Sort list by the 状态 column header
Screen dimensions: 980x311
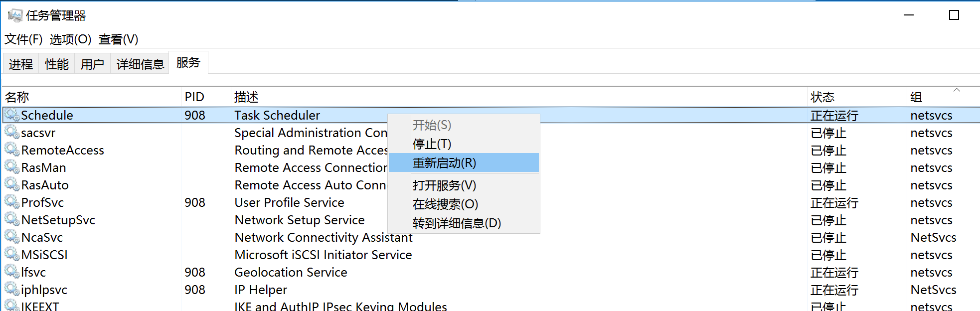click(x=822, y=97)
